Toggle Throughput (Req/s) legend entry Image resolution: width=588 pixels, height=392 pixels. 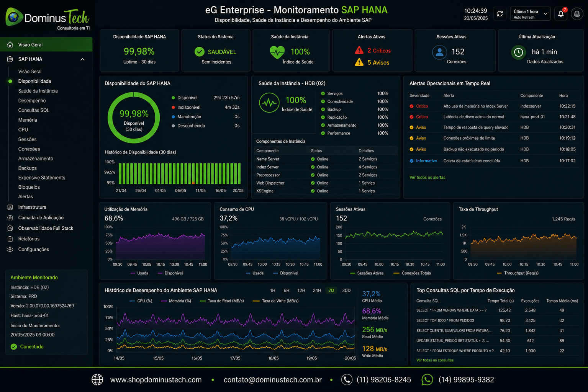click(x=518, y=273)
